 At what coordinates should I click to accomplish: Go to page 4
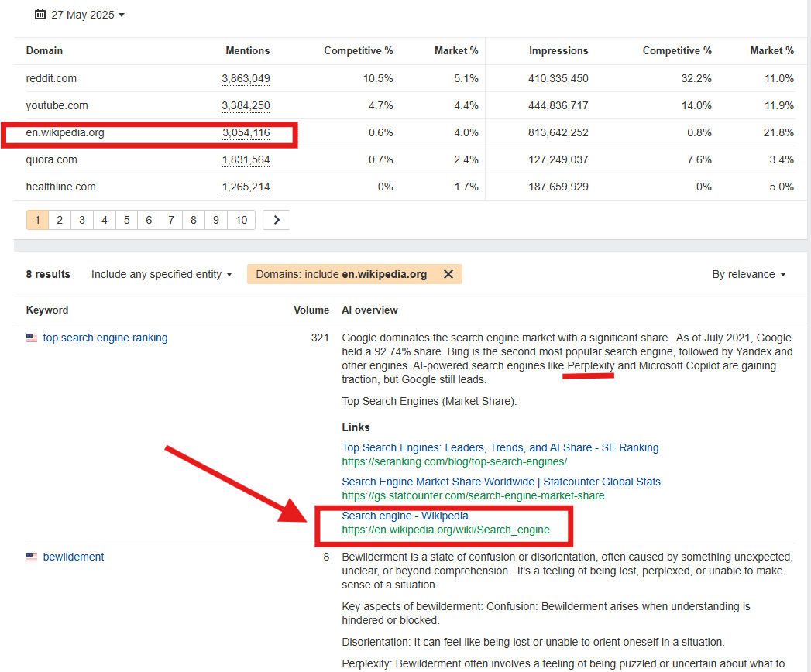[x=105, y=220]
